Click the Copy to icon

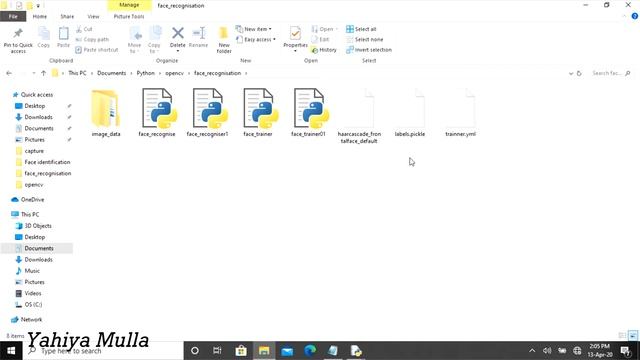(x=154, y=33)
